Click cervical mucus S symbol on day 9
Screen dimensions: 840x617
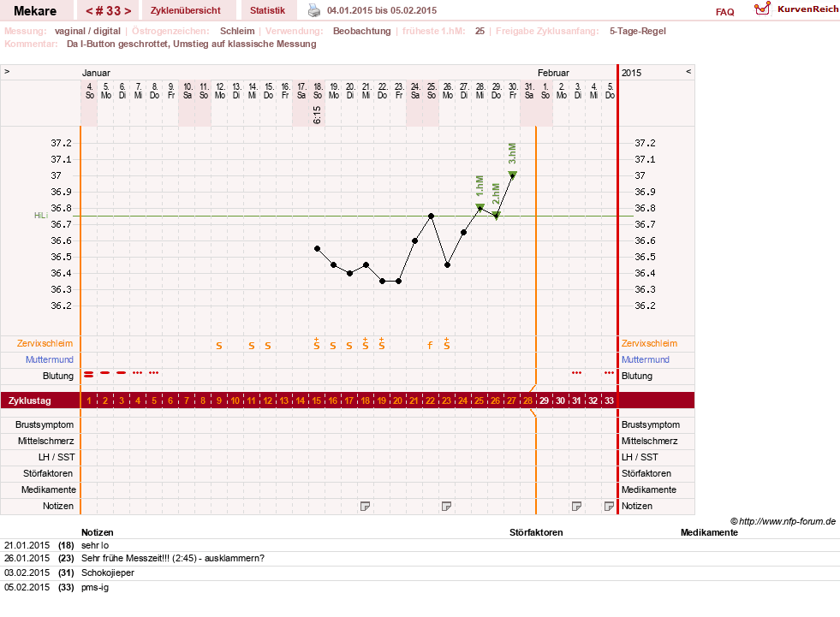coord(219,346)
